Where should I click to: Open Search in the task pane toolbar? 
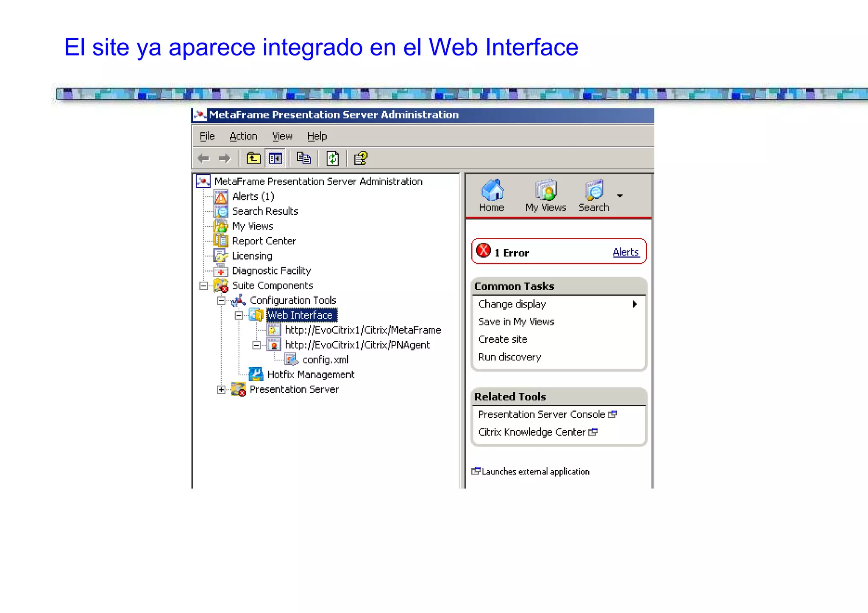coord(594,196)
